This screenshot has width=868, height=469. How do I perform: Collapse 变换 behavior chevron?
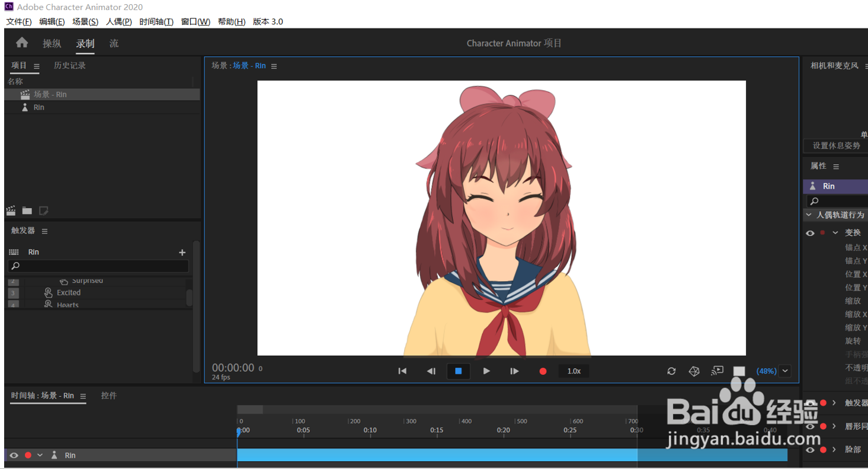pos(835,233)
